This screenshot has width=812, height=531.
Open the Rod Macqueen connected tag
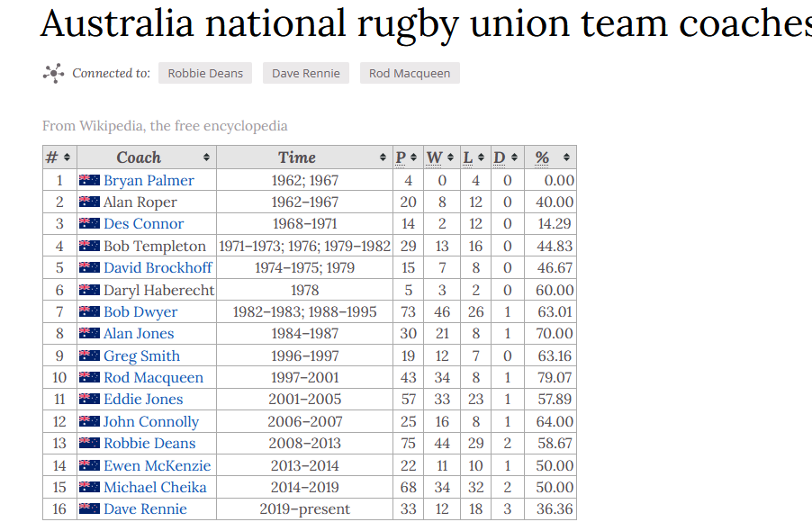[410, 73]
